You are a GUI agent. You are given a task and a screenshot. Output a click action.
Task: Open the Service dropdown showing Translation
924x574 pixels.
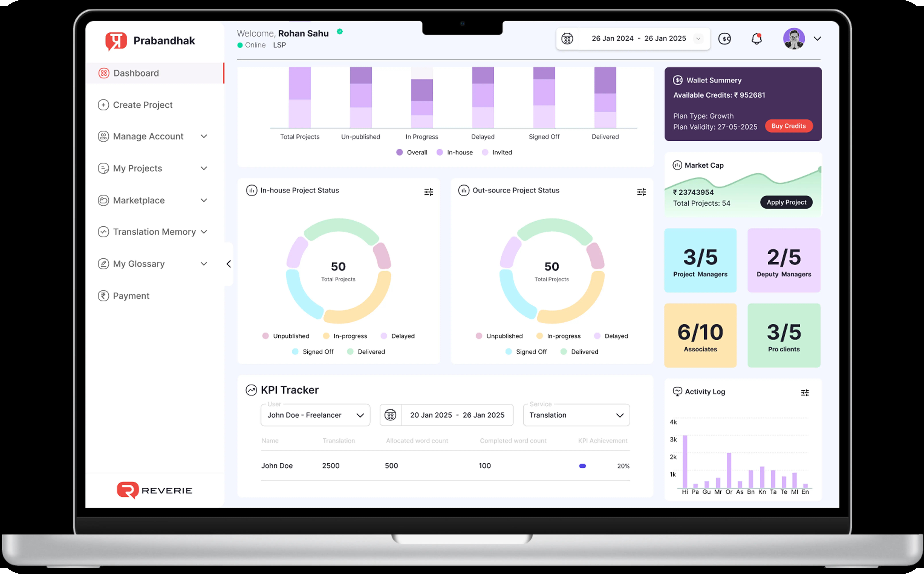(576, 415)
